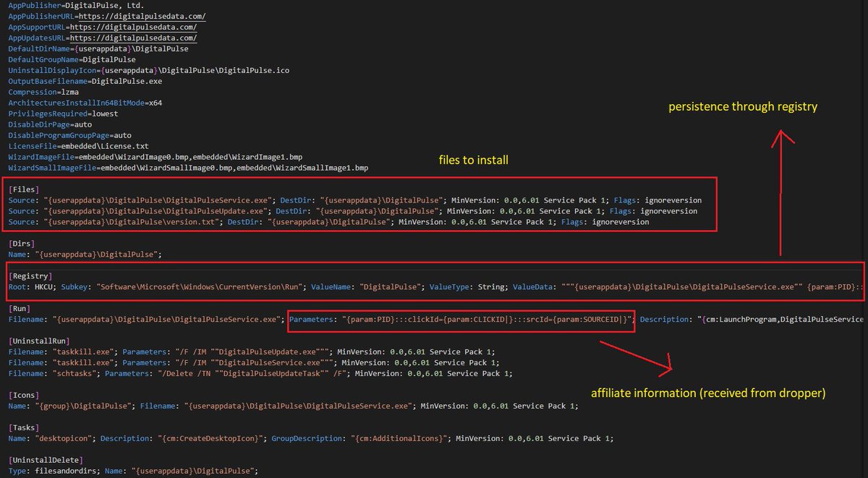
Task: Click the DefaultGroupName=DigitalPulse line
Action: click(x=72, y=59)
